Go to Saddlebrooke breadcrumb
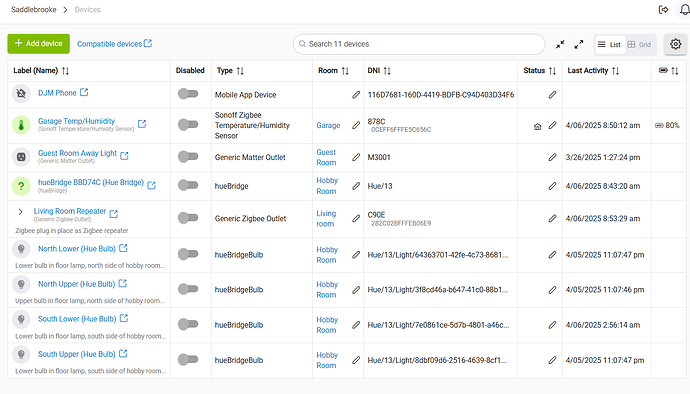The width and height of the screenshot is (690, 394). tap(34, 9)
